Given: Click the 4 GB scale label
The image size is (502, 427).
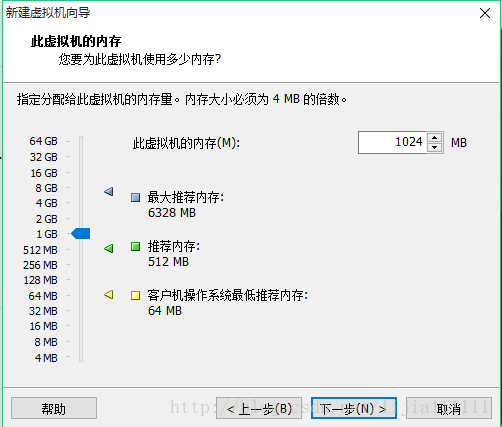Looking at the screenshot, I should 46,203.
